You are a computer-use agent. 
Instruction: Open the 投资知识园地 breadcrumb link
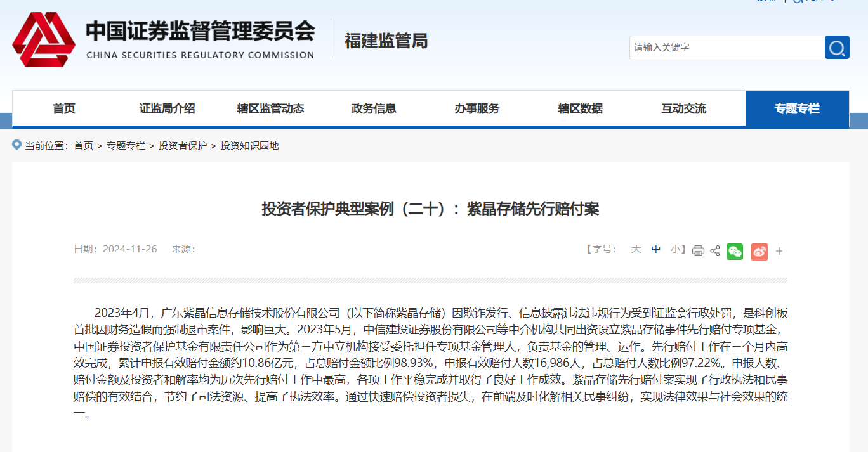pos(250,146)
